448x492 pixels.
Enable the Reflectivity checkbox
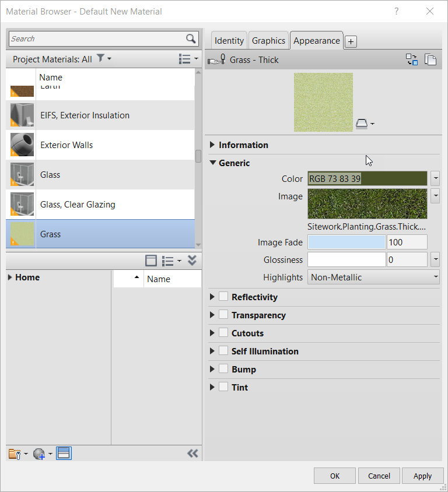223,297
